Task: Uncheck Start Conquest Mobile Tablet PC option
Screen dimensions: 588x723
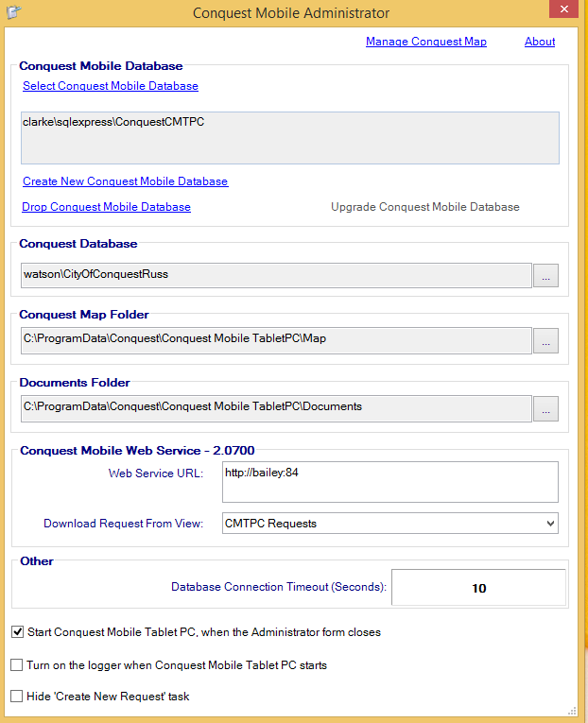Action: coord(17,631)
